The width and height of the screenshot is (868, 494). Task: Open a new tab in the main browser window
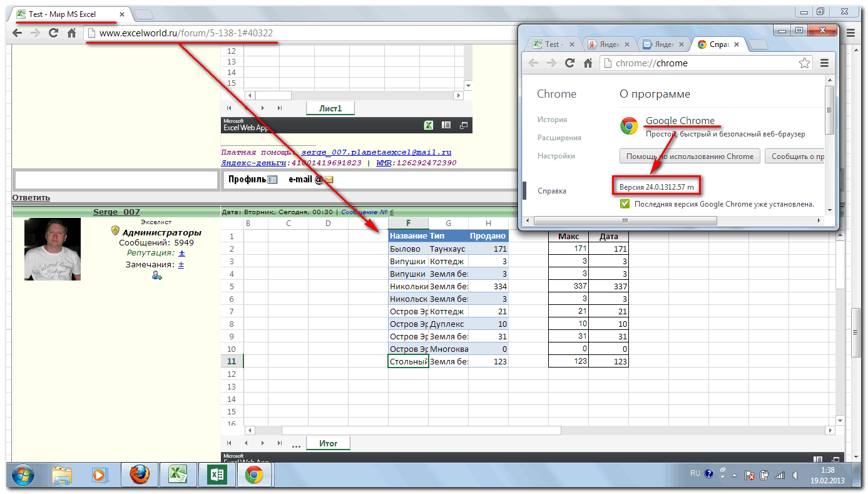143,14
